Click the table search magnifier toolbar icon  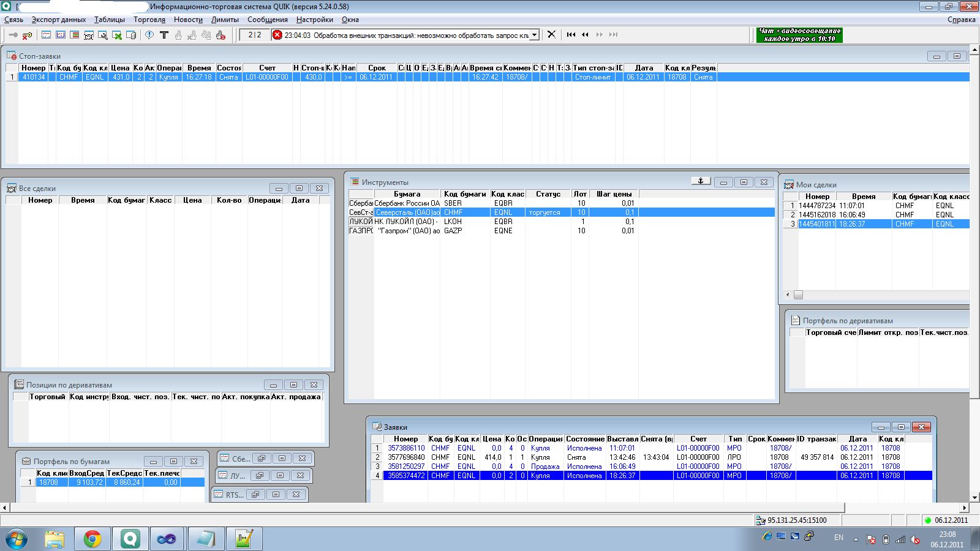tap(103, 35)
